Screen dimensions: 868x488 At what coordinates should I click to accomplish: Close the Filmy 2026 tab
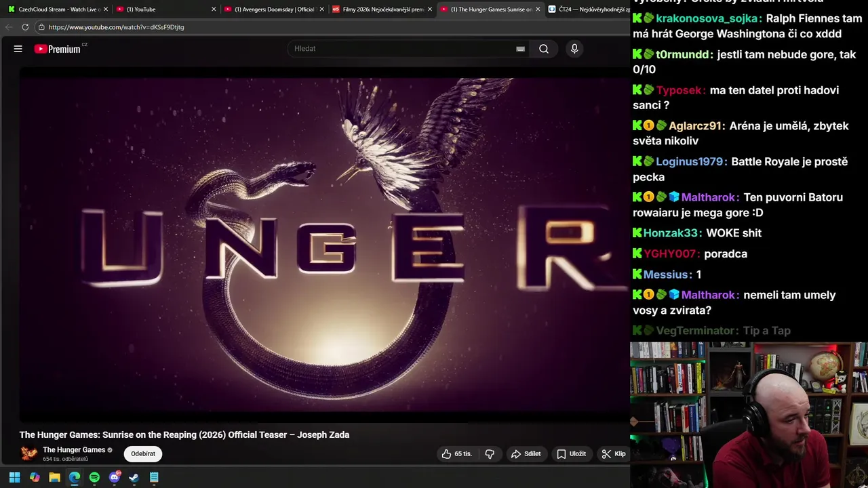tap(430, 9)
